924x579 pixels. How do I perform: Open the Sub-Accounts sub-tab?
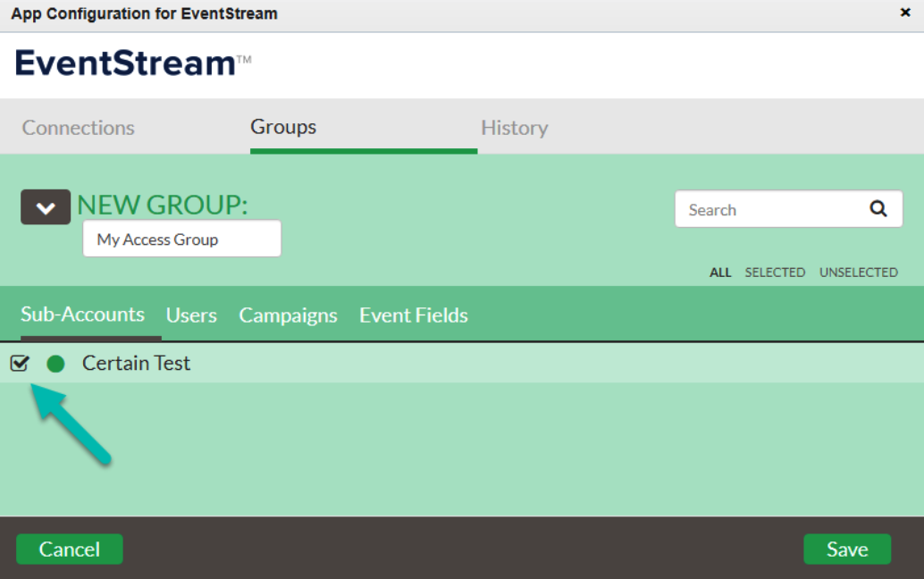coord(82,315)
